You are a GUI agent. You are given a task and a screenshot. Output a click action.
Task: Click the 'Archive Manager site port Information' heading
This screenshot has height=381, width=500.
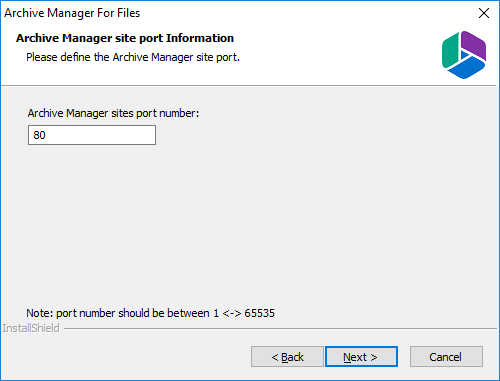coord(125,38)
